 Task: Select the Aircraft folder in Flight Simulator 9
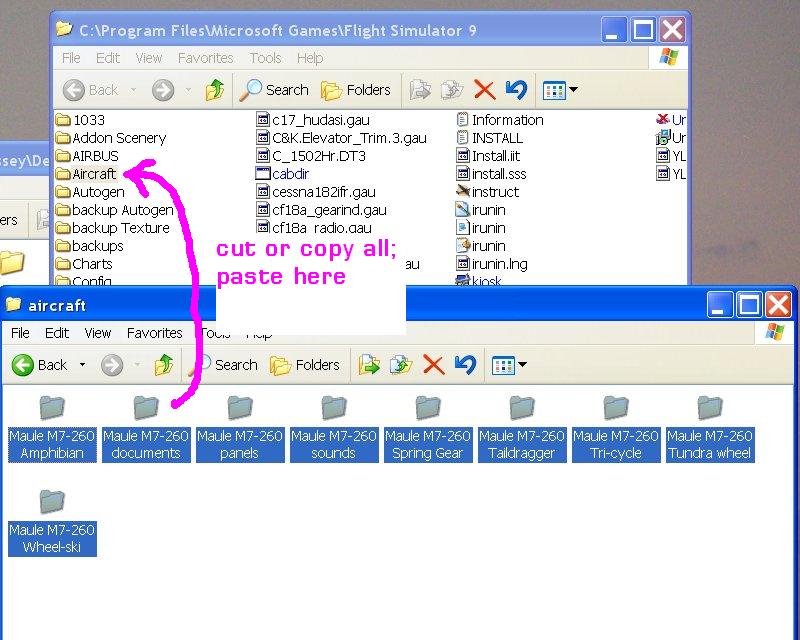pos(86,174)
